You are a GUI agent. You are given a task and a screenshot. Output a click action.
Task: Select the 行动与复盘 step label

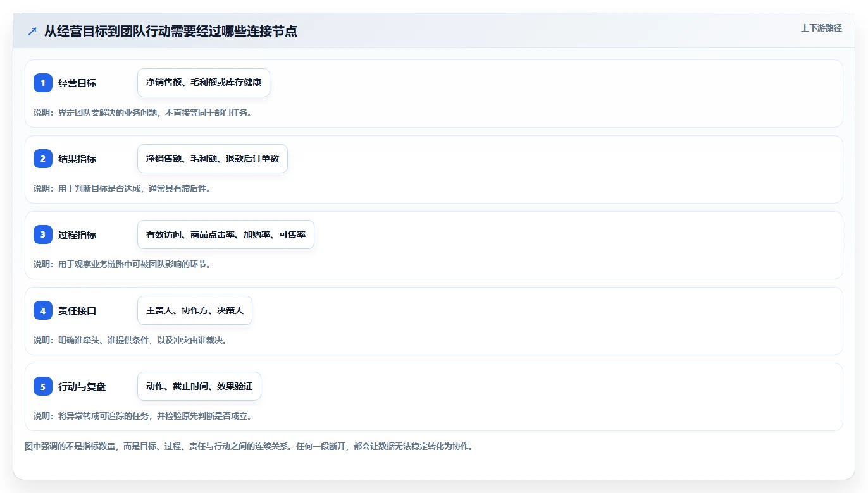[82, 386]
